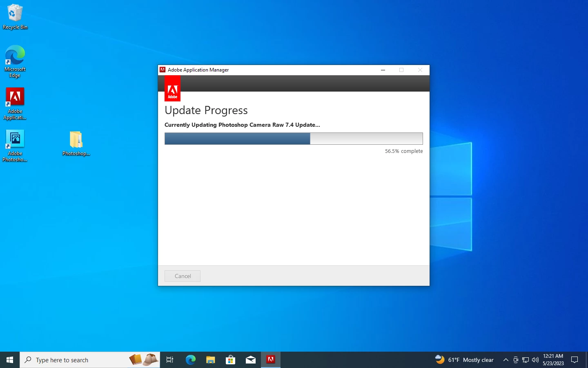Open Meet Now tray icon
588x368 pixels.
(x=516, y=360)
